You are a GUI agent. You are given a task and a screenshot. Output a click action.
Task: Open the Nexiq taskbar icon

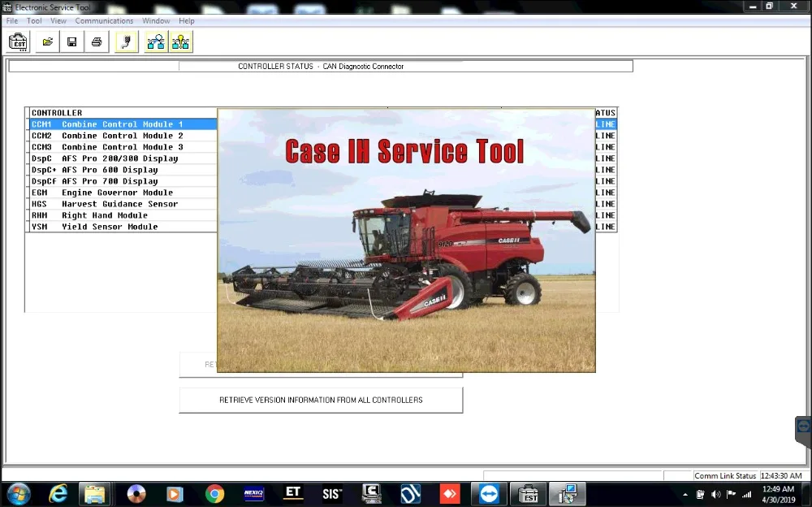(x=253, y=494)
